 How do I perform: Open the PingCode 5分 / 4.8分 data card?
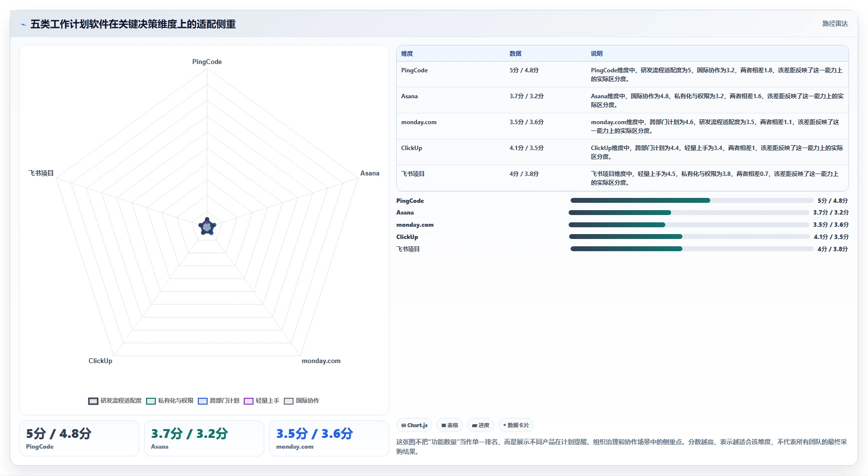pos(79,438)
